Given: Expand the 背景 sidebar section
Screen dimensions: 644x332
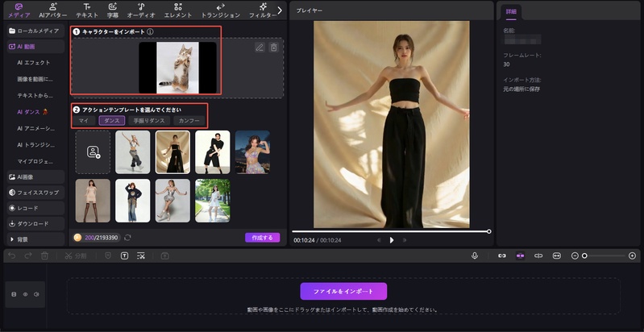Looking at the screenshot, I should pyautogui.click(x=35, y=239).
